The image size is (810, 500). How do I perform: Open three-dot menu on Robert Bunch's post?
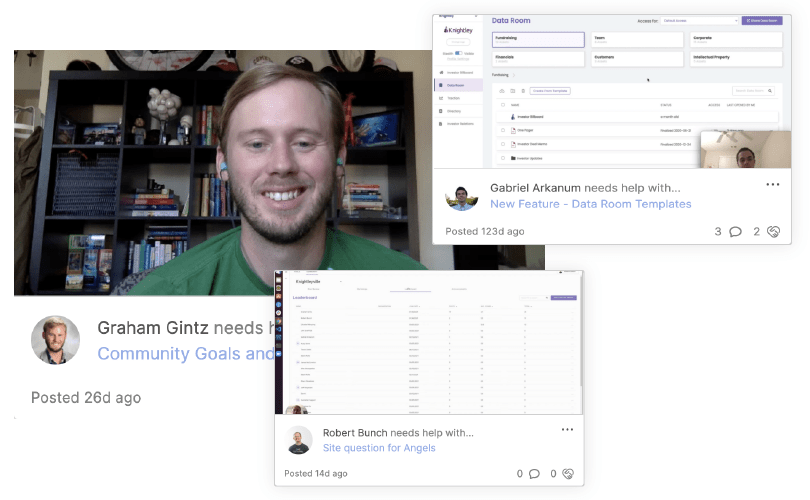567,430
